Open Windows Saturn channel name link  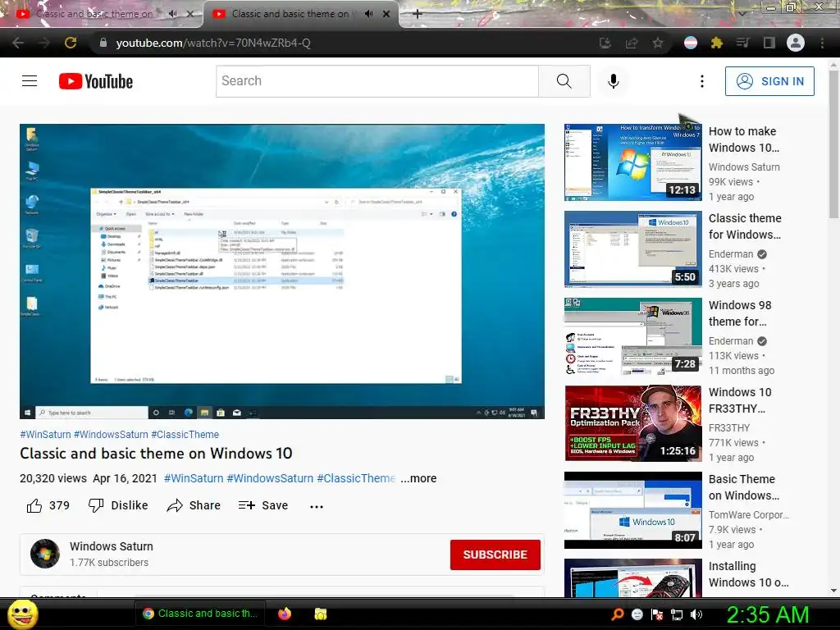point(112,546)
